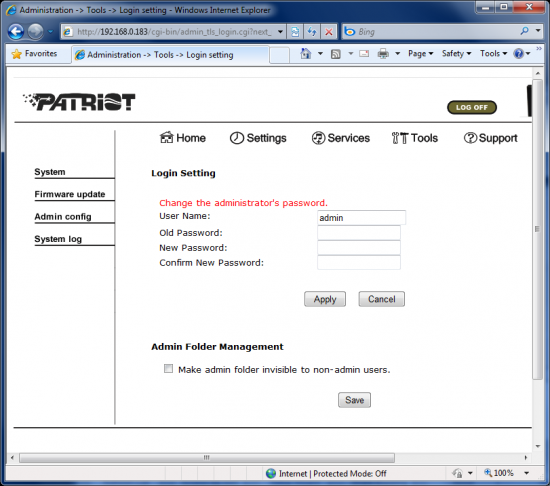This screenshot has height=486, width=550.
Task: Click the Cancel button
Action: [382, 299]
